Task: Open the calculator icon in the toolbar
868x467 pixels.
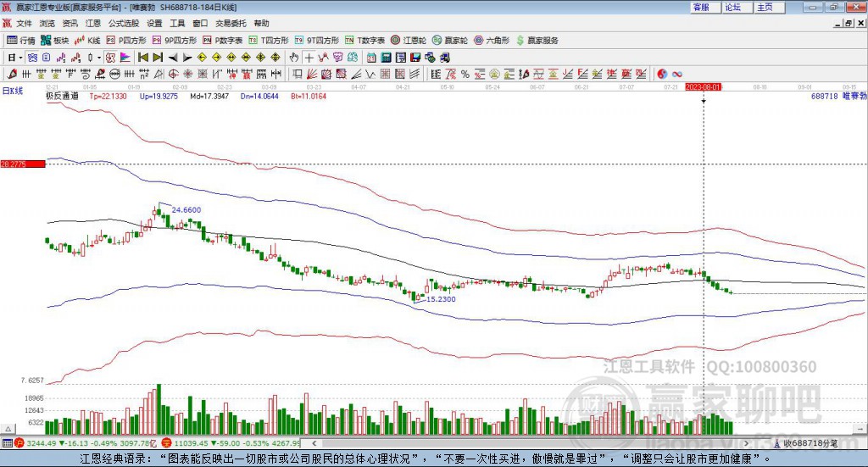Action: [x=386, y=58]
